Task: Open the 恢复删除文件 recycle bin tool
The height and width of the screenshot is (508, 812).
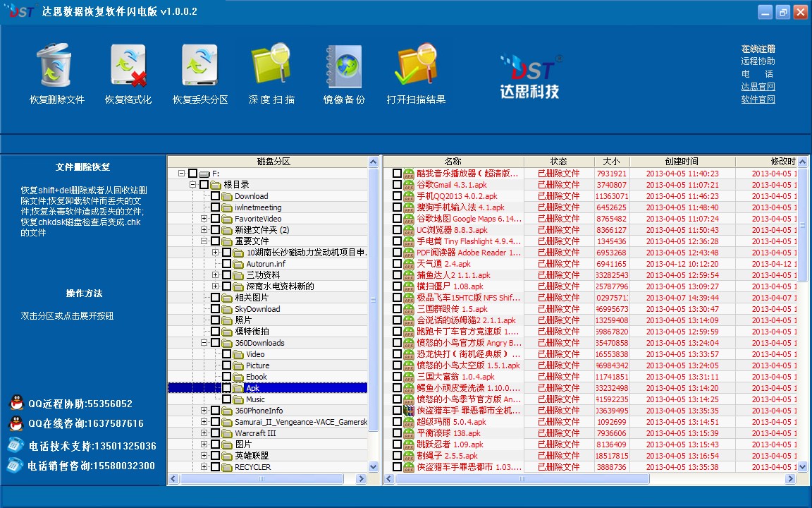Action: pos(56,73)
